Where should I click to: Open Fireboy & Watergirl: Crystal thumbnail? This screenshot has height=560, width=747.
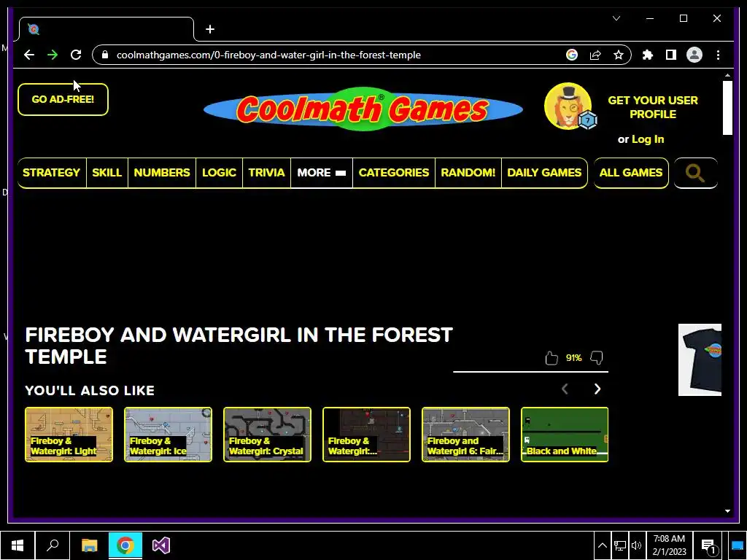[x=267, y=435]
